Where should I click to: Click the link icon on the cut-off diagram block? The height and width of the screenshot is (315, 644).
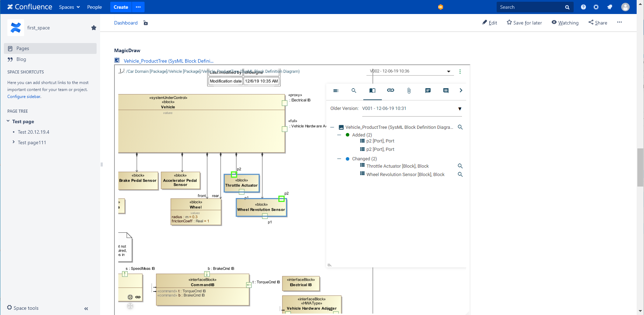[x=138, y=297]
